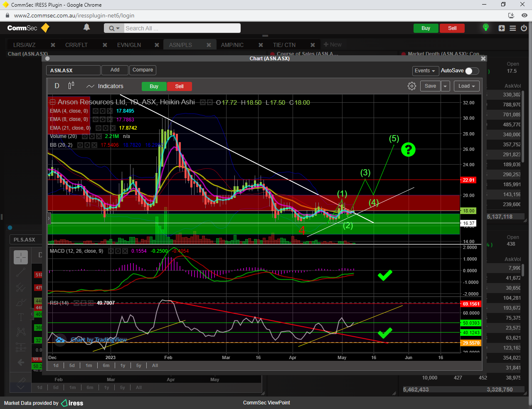This screenshot has height=409, width=532.
Task: Select crosshair tool in PLS.ASX background chart
Action: [x=21, y=257]
